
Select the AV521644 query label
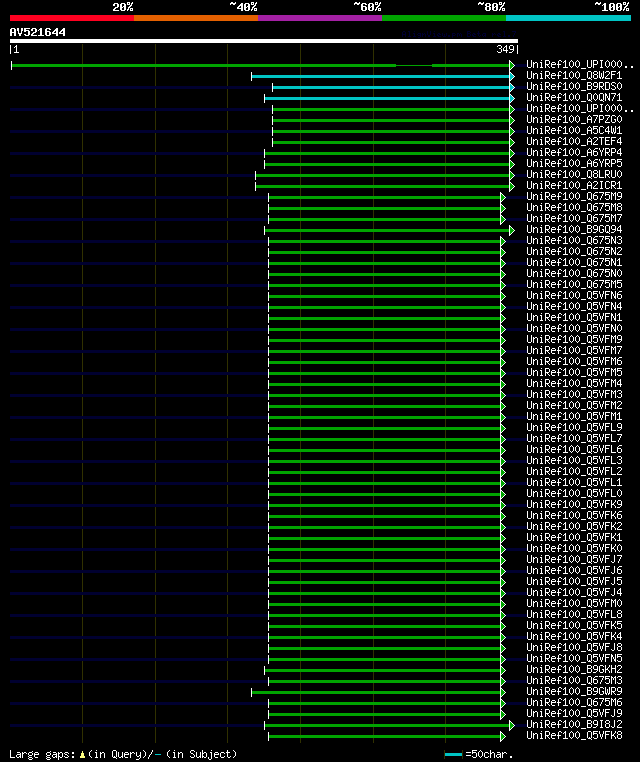click(37, 32)
